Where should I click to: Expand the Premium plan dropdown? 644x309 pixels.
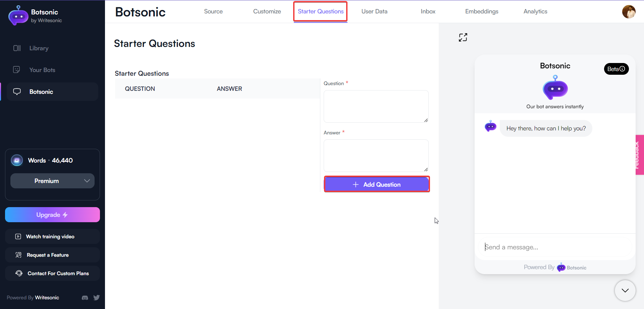pyautogui.click(x=52, y=181)
